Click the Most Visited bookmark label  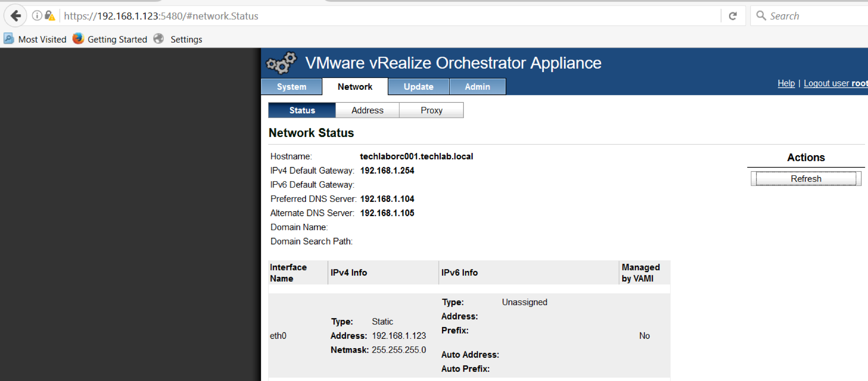tap(42, 39)
